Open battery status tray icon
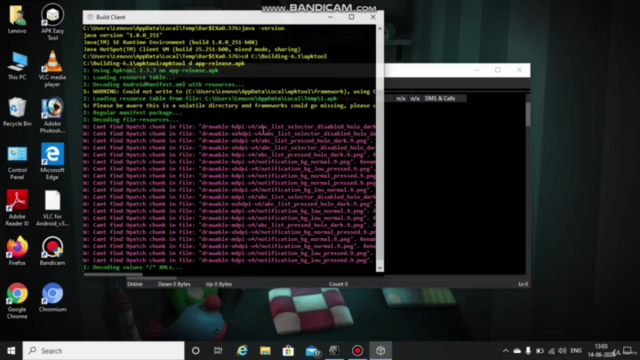Image resolution: width=640 pixels, height=360 pixels. coord(540,351)
